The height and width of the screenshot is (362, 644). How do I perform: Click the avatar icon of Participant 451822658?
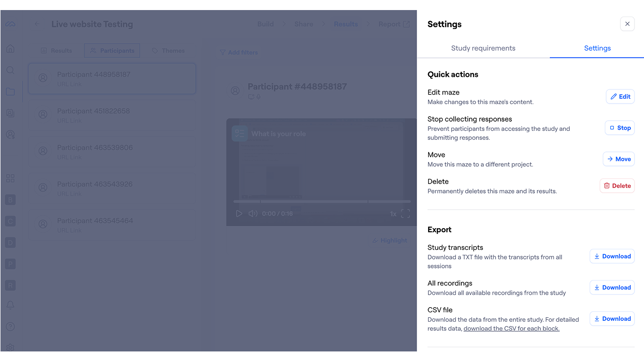(43, 115)
